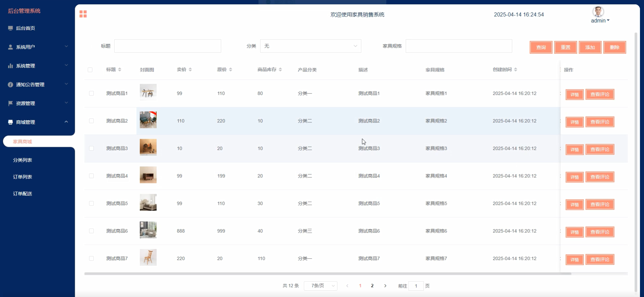The width and height of the screenshot is (644, 297).
Task: Click the 添加 add button
Action: (590, 47)
